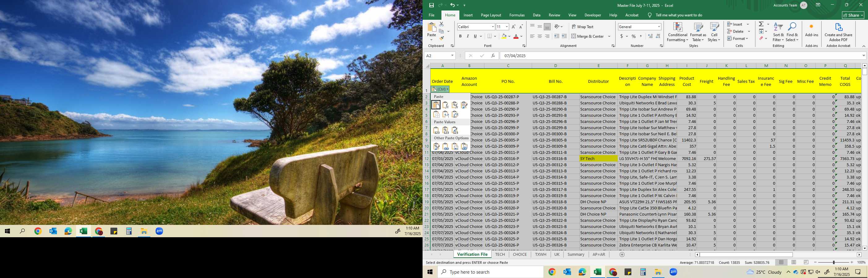Open the General number format dropdown

pyautogui.click(x=659, y=27)
